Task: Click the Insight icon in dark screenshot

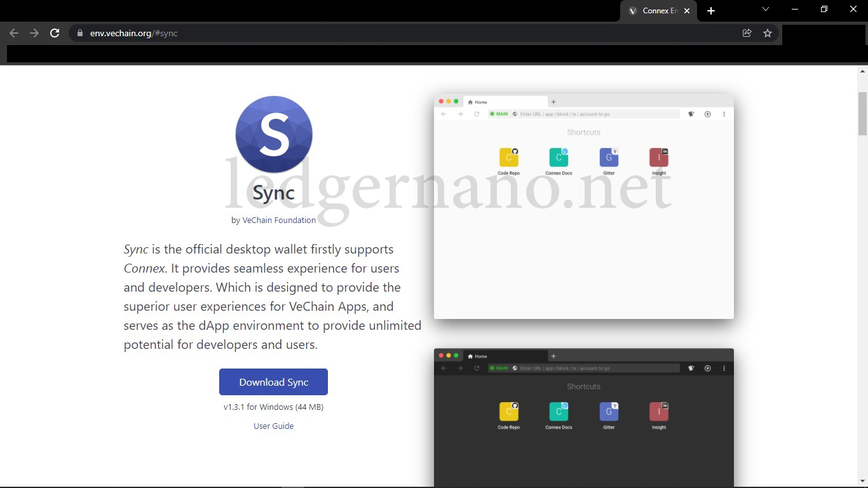Action: (659, 411)
